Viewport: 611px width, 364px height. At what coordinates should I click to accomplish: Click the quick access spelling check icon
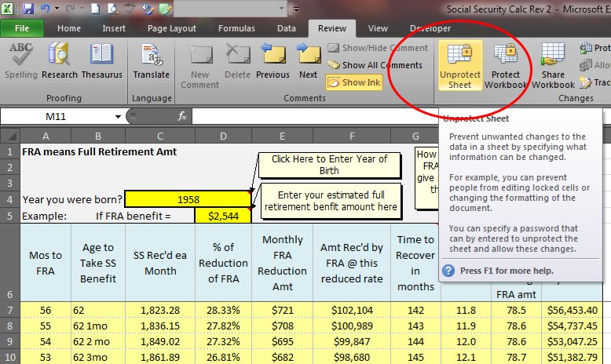(130, 8)
